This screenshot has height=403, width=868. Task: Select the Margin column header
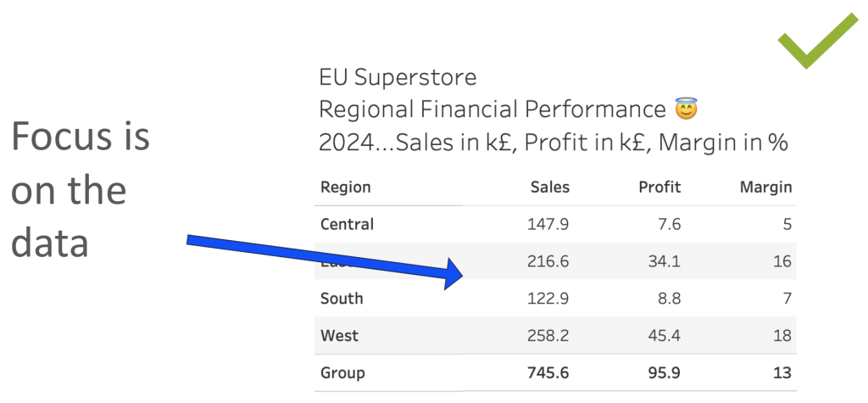766,188
